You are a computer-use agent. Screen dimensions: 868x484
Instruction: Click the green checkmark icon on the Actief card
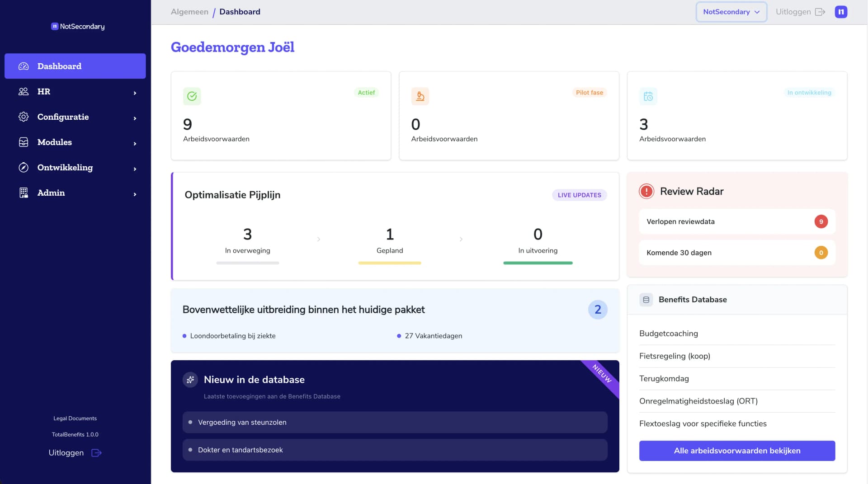click(x=192, y=96)
